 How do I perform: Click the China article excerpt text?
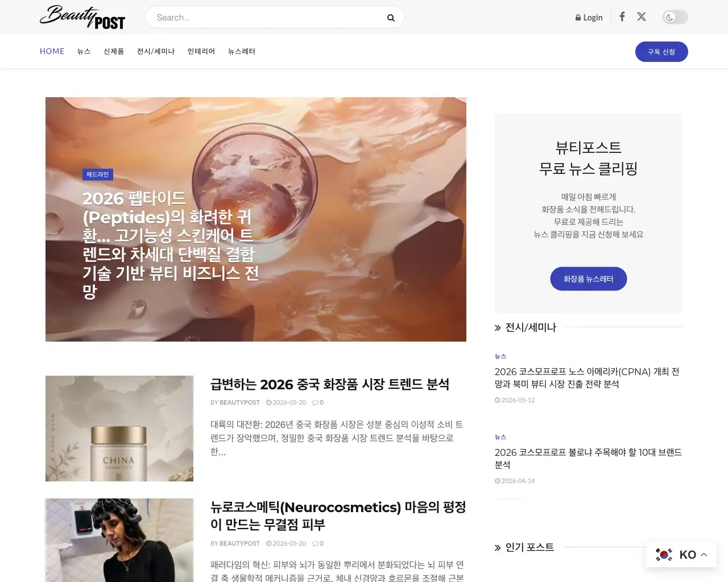tap(337, 438)
